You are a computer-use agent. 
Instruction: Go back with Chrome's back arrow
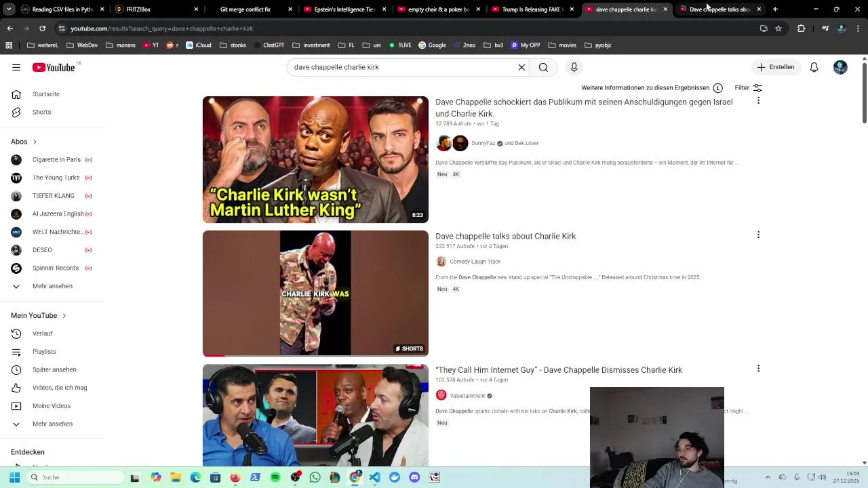[9, 28]
